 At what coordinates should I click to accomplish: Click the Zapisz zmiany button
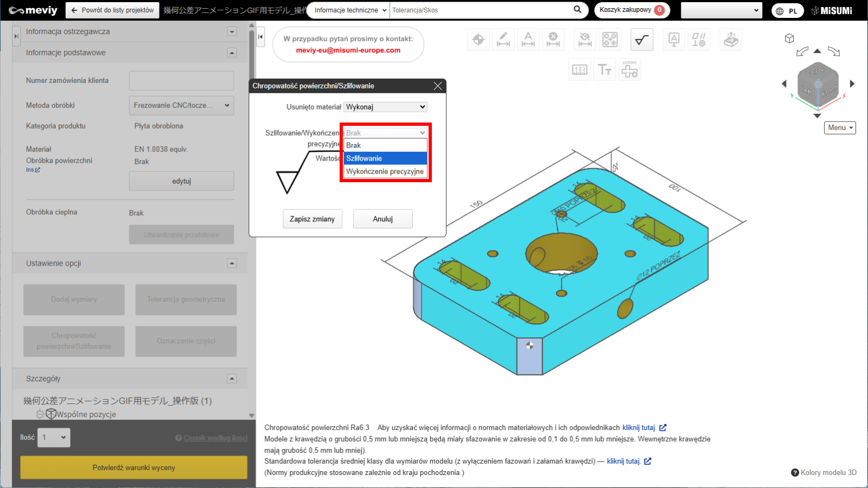click(x=312, y=219)
